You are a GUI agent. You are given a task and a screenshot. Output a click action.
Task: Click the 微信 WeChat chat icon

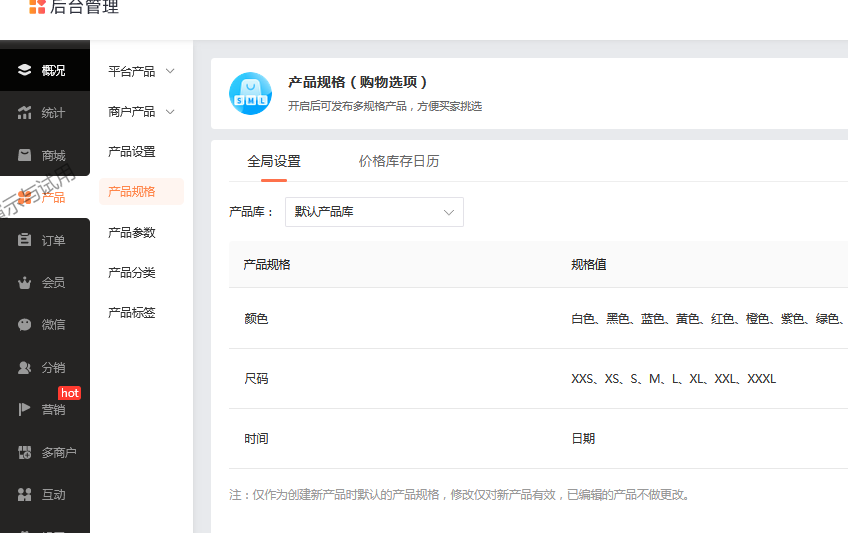(25, 325)
